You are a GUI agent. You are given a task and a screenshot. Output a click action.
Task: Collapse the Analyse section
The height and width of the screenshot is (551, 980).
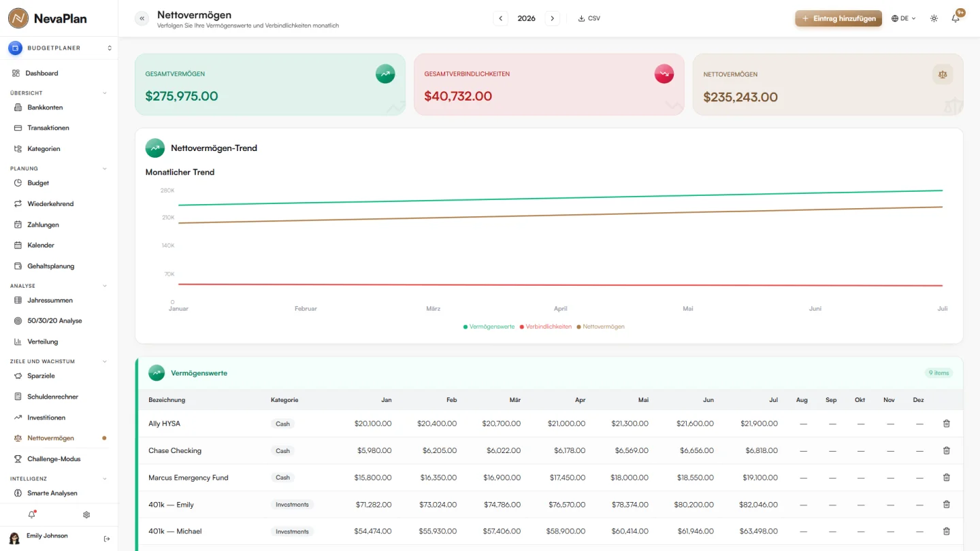[x=104, y=286]
